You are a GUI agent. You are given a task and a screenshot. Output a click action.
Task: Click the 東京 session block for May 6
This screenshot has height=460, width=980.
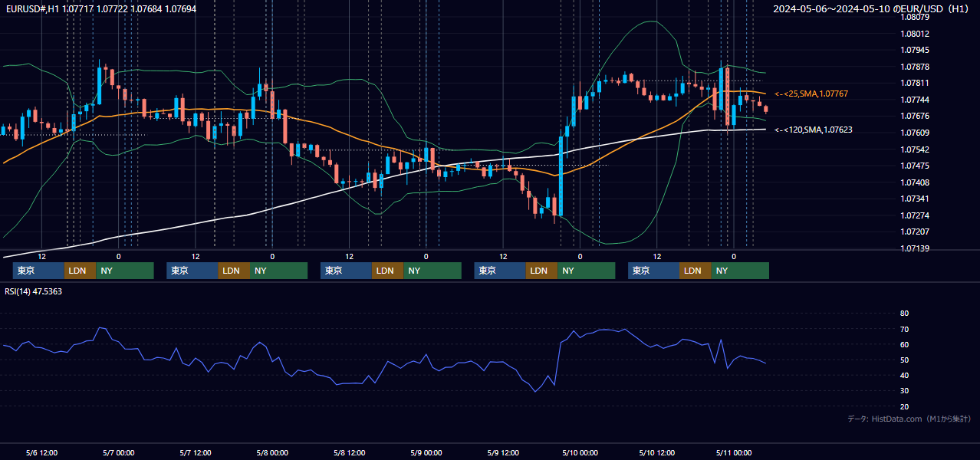pos(38,271)
